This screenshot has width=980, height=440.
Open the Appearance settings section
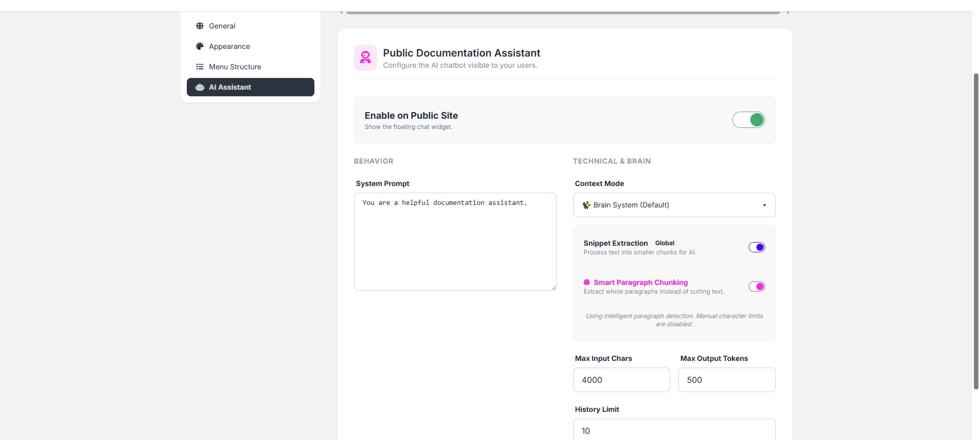point(229,46)
